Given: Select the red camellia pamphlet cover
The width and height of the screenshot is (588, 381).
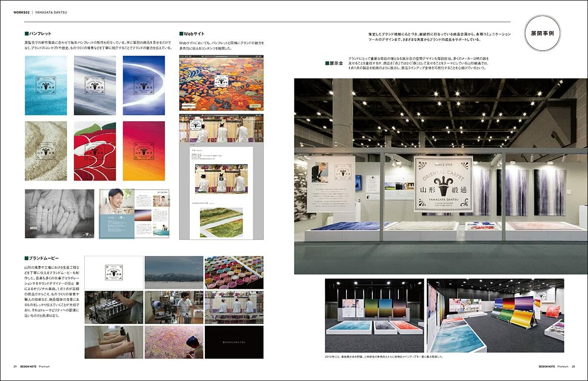Looking at the screenshot, I should [x=95, y=151].
